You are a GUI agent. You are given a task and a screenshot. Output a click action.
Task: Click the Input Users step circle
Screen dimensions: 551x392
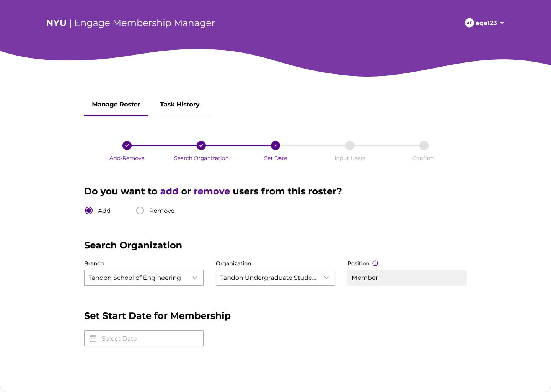[x=349, y=145]
